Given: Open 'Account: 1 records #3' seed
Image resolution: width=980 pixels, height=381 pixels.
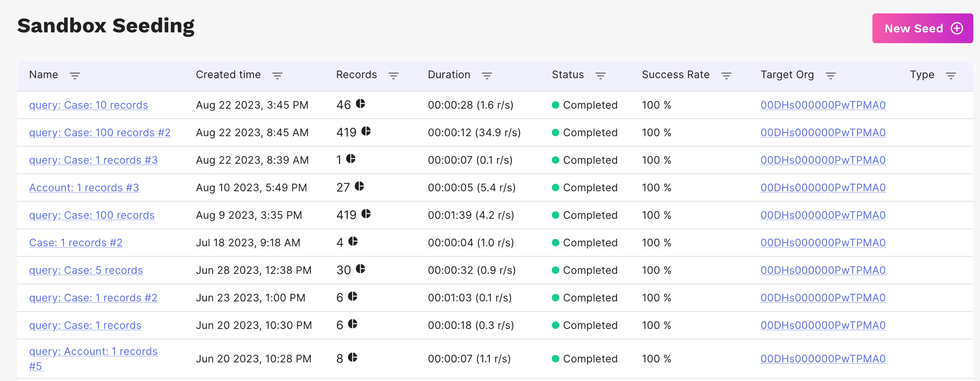Looking at the screenshot, I should 84,188.
